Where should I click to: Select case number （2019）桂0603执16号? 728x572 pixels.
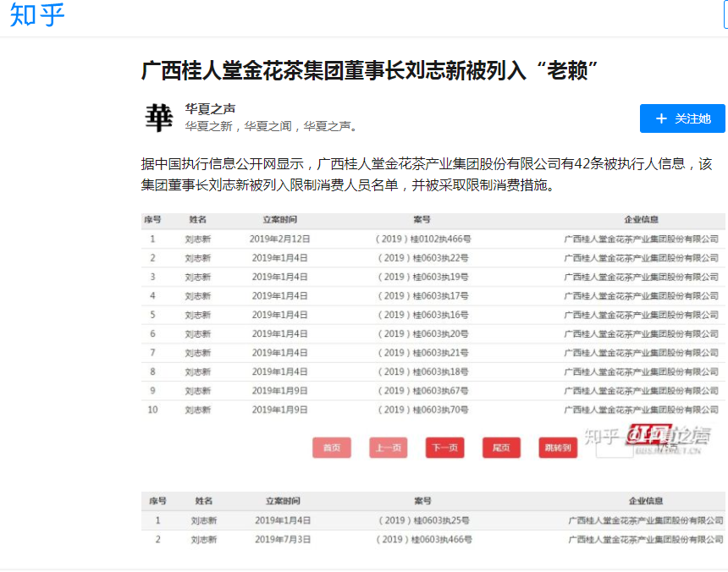tap(422, 315)
